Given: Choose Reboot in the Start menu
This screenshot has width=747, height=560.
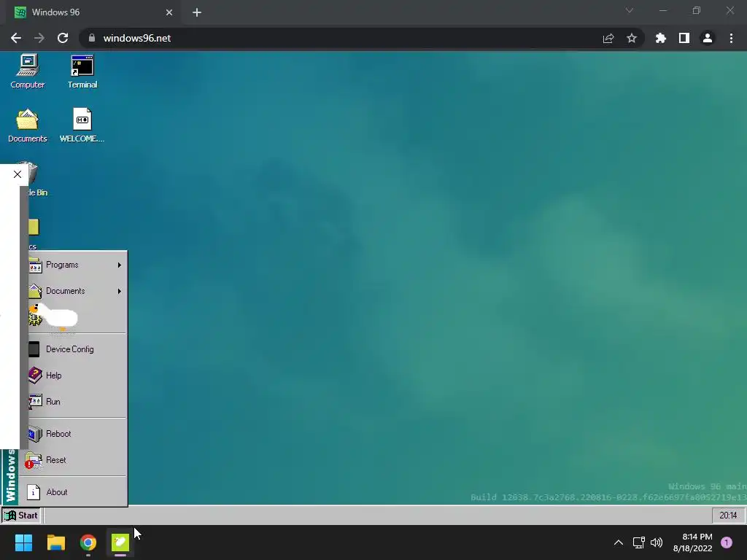Looking at the screenshot, I should click(x=77, y=434).
